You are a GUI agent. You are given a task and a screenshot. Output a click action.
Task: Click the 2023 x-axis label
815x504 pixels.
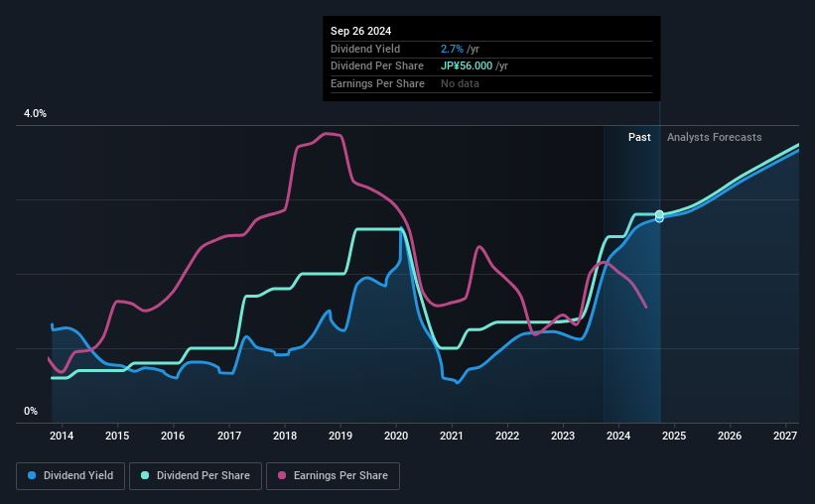coord(563,436)
